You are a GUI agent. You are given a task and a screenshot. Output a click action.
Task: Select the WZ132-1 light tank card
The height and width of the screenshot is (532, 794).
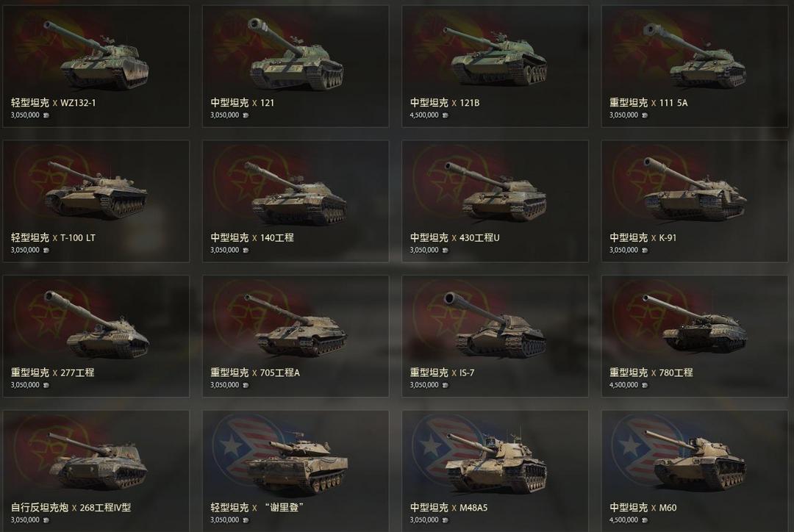(x=96, y=66)
